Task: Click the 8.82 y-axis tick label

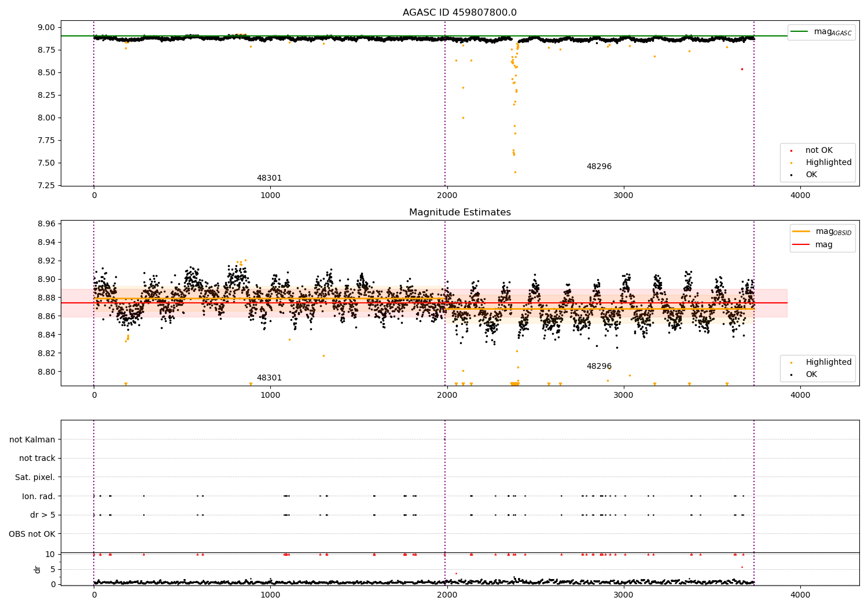Action: point(46,353)
